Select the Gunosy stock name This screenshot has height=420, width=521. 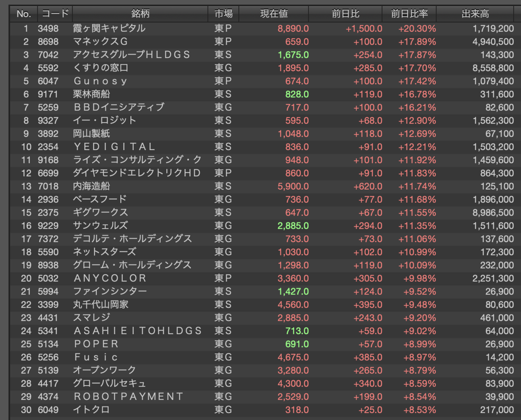tap(100, 81)
